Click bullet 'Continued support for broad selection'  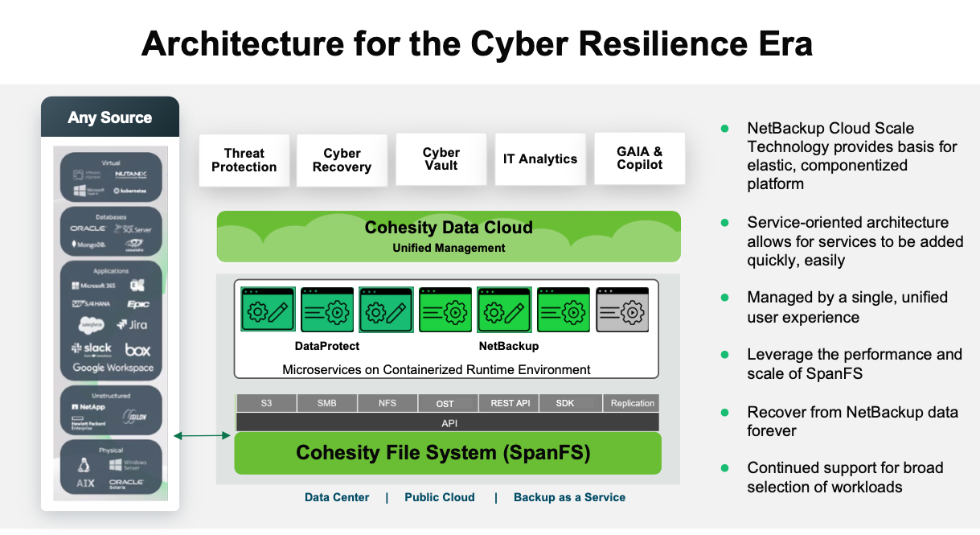pyautogui.click(x=845, y=478)
